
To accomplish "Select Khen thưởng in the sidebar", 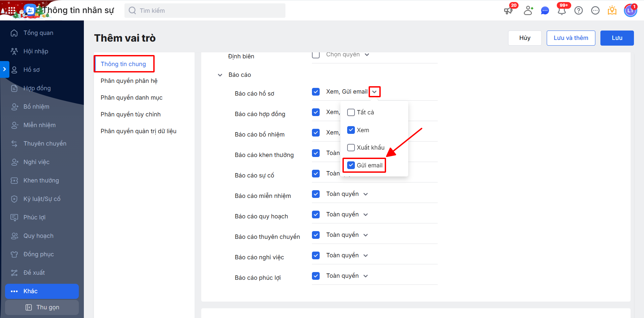I will point(41,180).
